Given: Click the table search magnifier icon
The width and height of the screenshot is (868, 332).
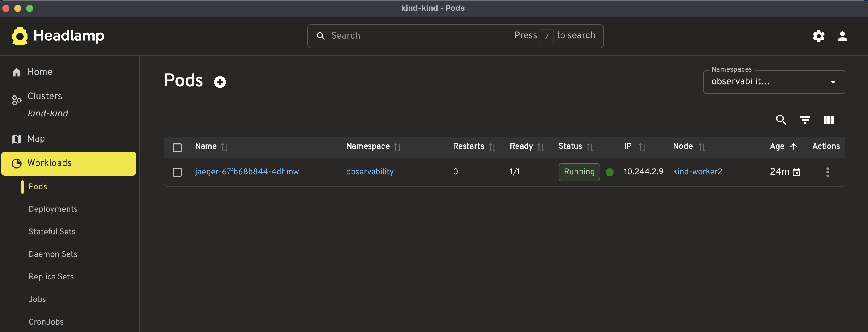Looking at the screenshot, I should coord(781,120).
